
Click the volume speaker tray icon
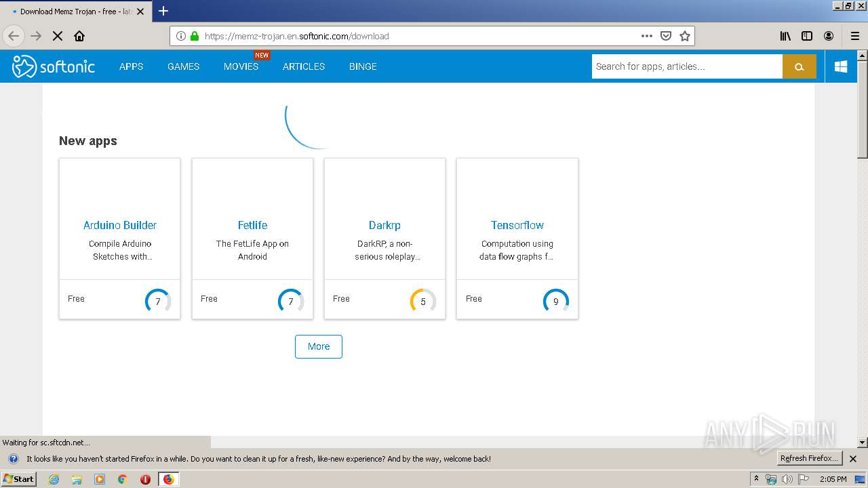pyautogui.click(x=787, y=479)
